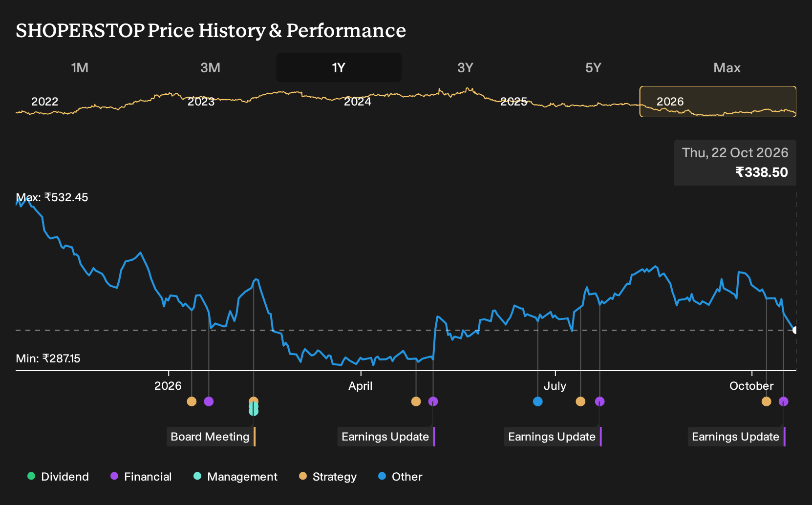Click the 'SHOPERSTOP Price History & Performance' heading

[211, 30]
